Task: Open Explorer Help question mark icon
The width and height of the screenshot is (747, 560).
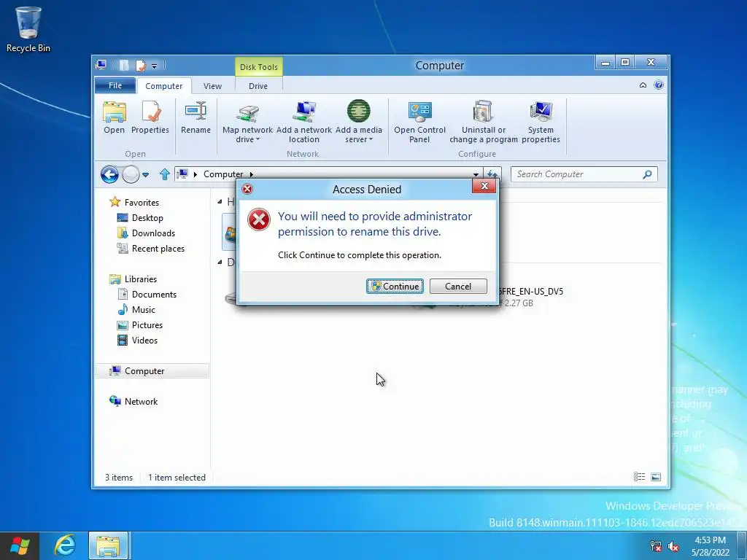Action: pos(659,85)
